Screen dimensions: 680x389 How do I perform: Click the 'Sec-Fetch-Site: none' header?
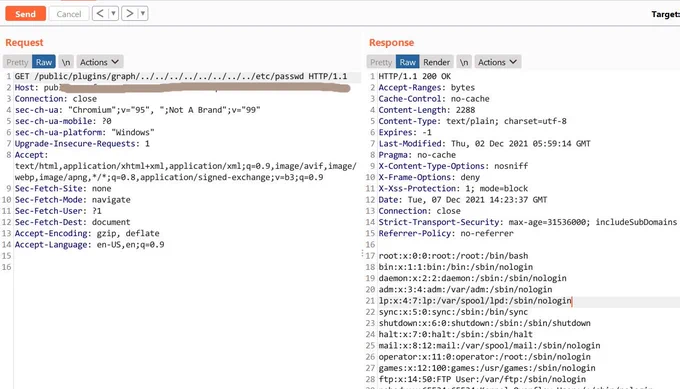click(x=63, y=189)
